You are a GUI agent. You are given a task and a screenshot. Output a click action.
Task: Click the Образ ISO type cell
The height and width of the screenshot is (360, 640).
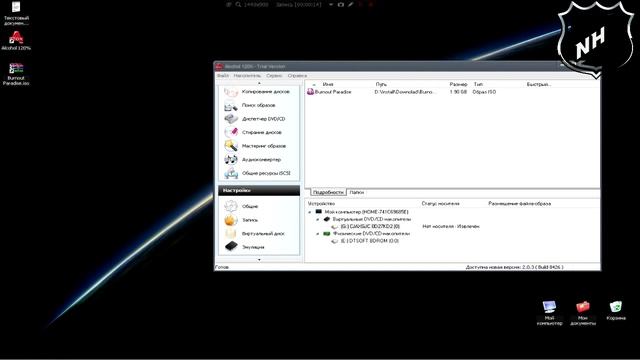click(484, 92)
